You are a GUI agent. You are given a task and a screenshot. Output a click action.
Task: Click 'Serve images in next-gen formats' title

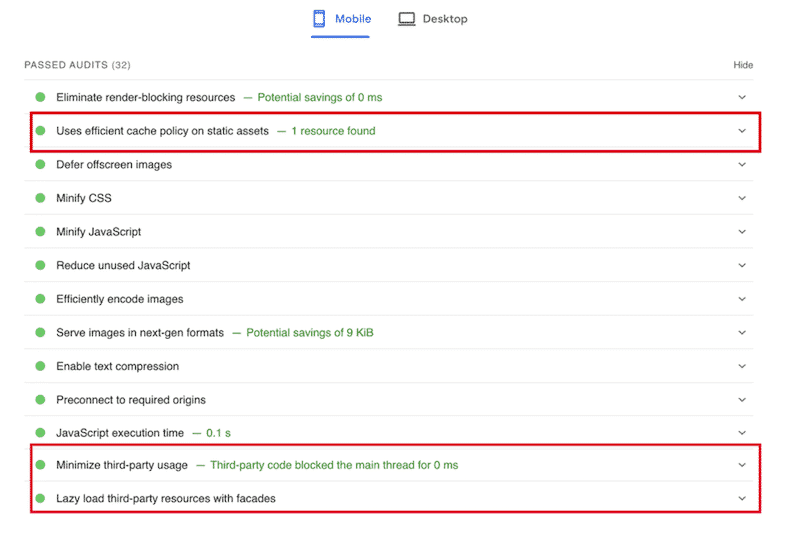point(140,333)
